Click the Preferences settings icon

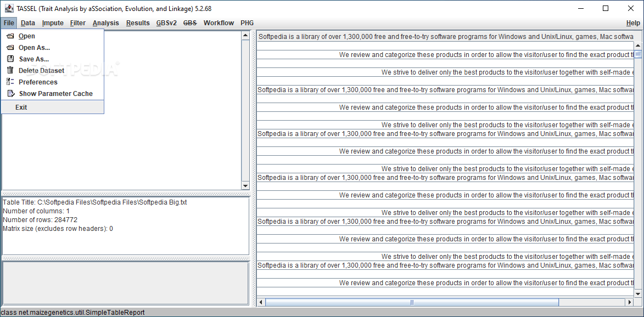coord(10,82)
